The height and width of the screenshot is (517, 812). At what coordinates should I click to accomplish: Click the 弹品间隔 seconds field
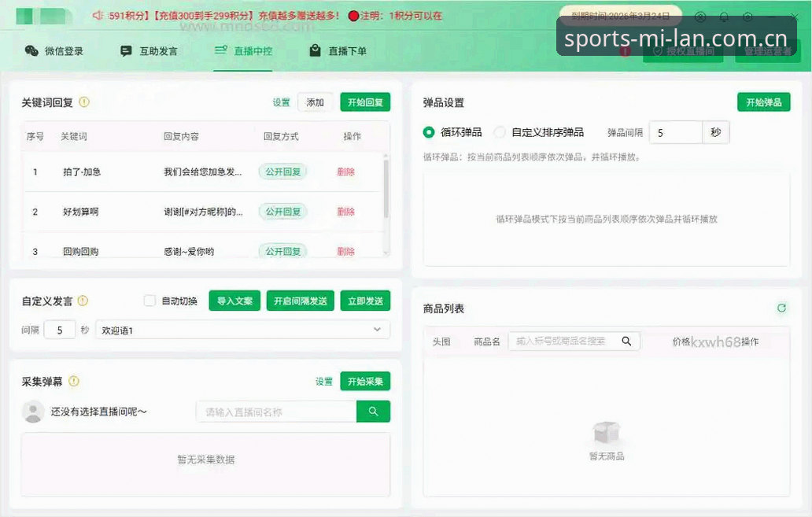click(675, 133)
